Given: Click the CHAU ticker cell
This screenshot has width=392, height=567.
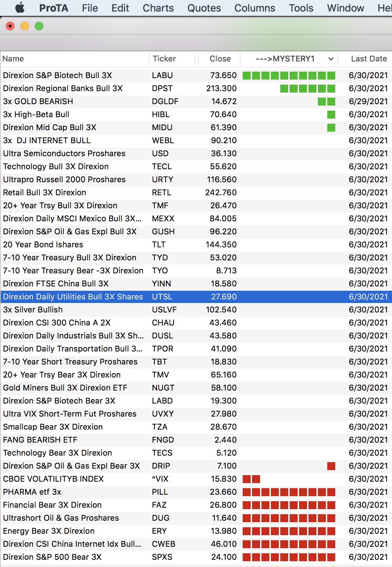Looking at the screenshot, I should (x=163, y=323).
